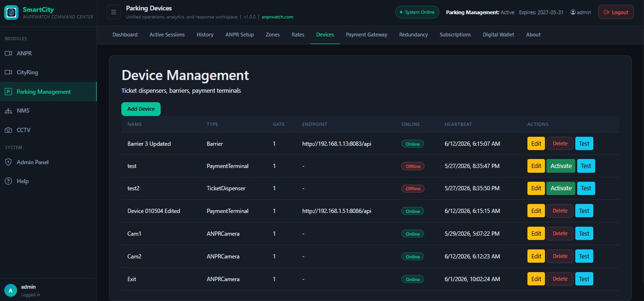Test the Barrier 3 Updated device
Image resolution: width=644 pixels, height=301 pixels.
click(x=584, y=143)
